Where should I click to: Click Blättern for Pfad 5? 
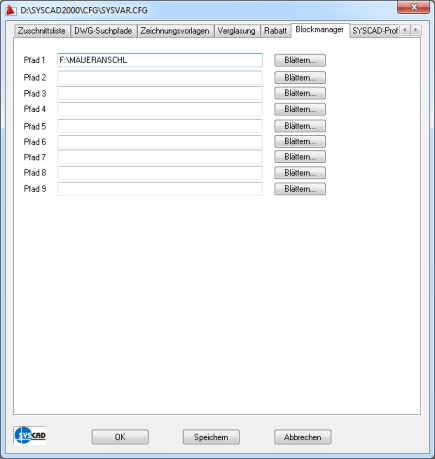[x=300, y=126]
